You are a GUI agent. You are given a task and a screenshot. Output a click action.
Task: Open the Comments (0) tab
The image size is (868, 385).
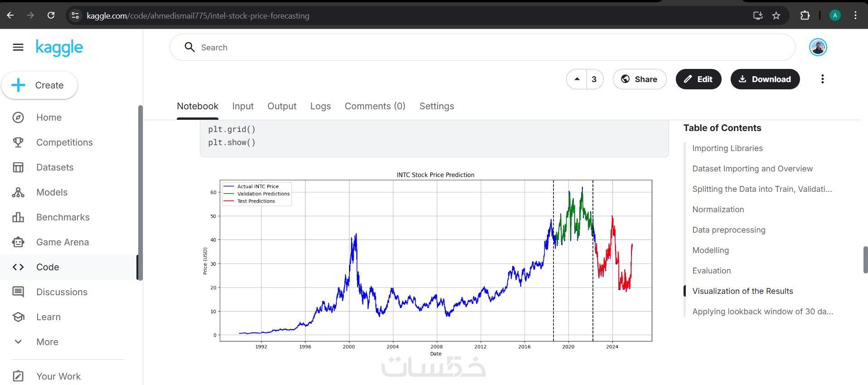[x=375, y=106]
